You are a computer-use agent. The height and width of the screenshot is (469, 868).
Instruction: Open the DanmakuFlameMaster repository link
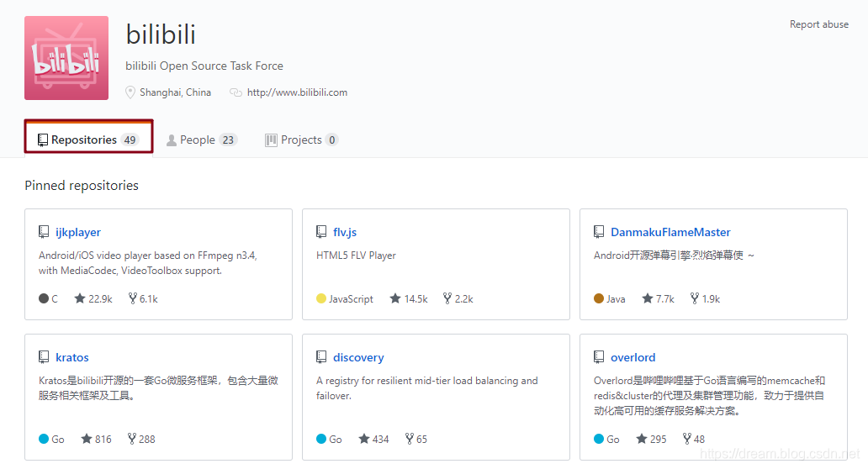pos(670,232)
